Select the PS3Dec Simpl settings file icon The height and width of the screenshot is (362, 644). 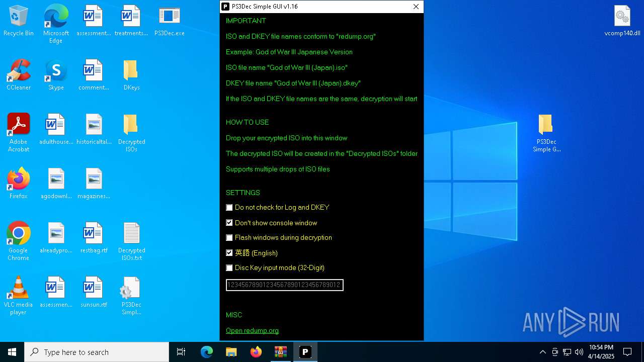coord(131,296)
